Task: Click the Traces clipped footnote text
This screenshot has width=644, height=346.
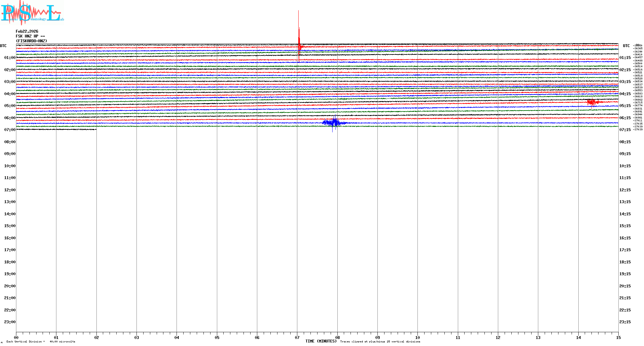Action: pos(380,342)
